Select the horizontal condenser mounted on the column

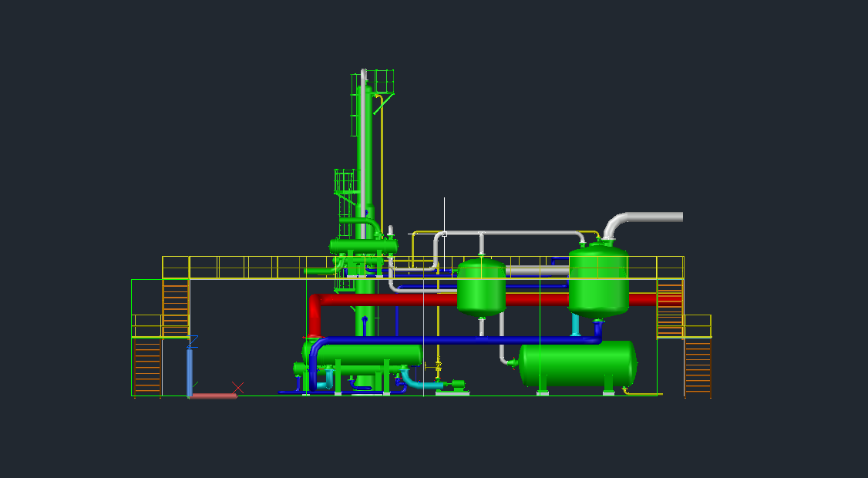pos(363,246)
